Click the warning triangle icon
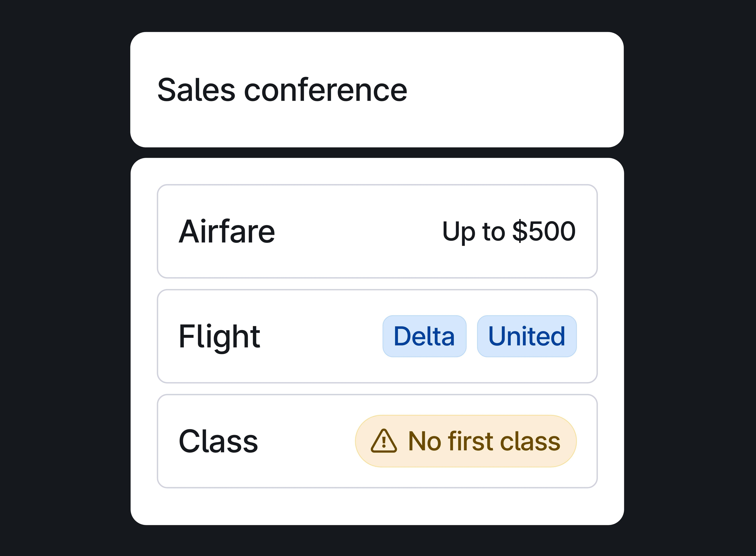The image size is (756, 556). click(384, 441)
